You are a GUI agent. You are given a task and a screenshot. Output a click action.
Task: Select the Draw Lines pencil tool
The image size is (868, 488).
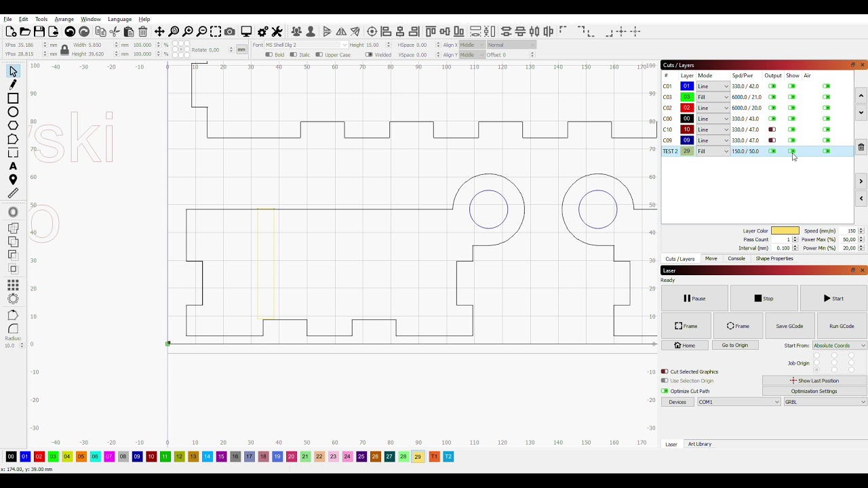[13, 85]
